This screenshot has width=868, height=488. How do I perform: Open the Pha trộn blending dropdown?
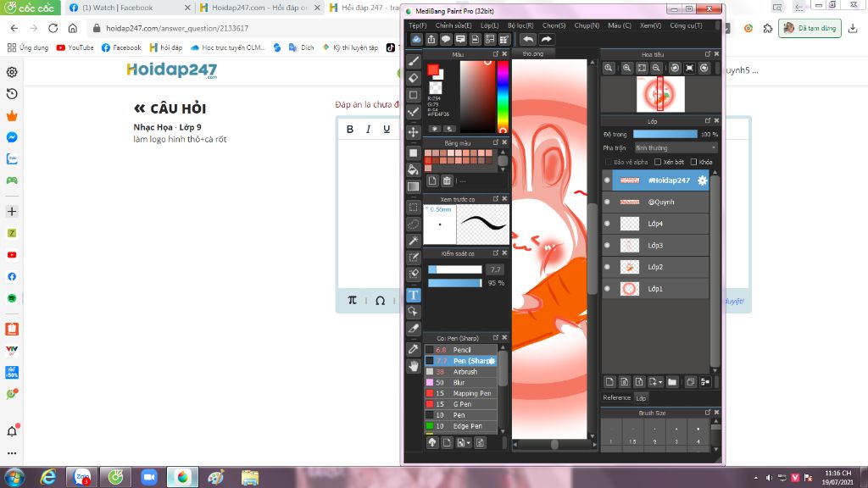(676, 147)
